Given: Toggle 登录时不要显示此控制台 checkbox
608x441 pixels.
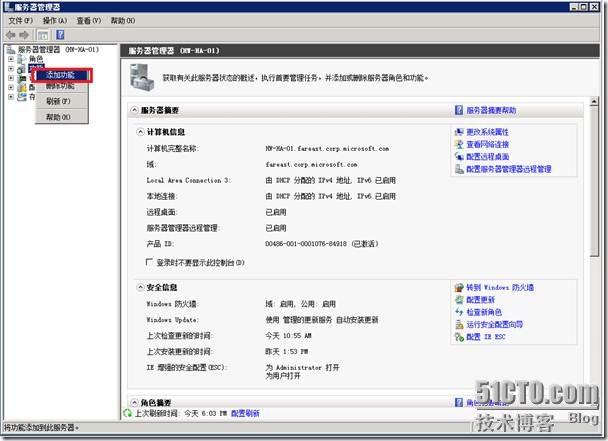Looking at the screenshot, I should coord(149,262).
